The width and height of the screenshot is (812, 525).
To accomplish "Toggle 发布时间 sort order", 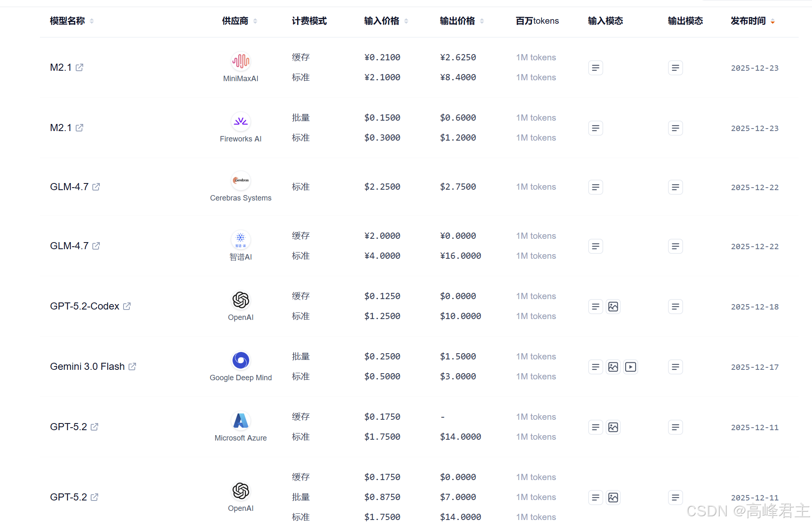I will (772, 21).
